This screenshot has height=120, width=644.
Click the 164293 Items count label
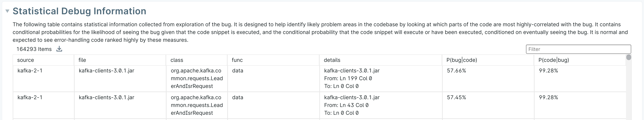pyautogui.click(x=34, y=49)
